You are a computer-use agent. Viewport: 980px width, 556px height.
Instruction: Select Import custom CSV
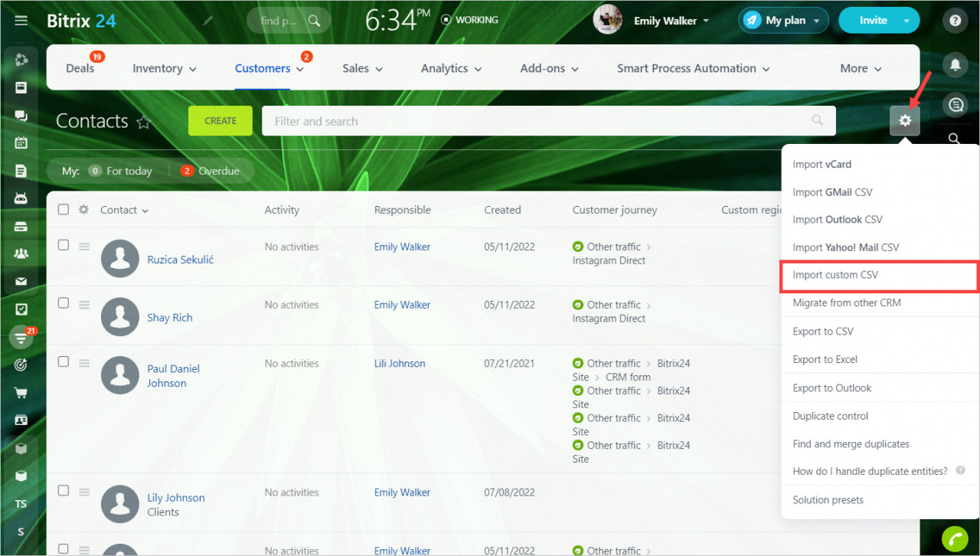(880, 275)
